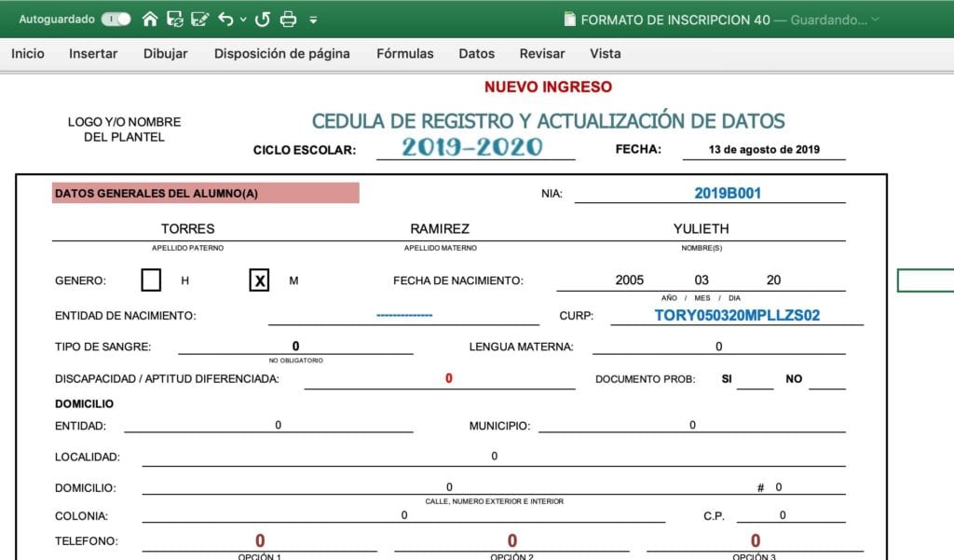Open the Revisar tab
This screenshot has height=560, width=954.
click(541, 54)
